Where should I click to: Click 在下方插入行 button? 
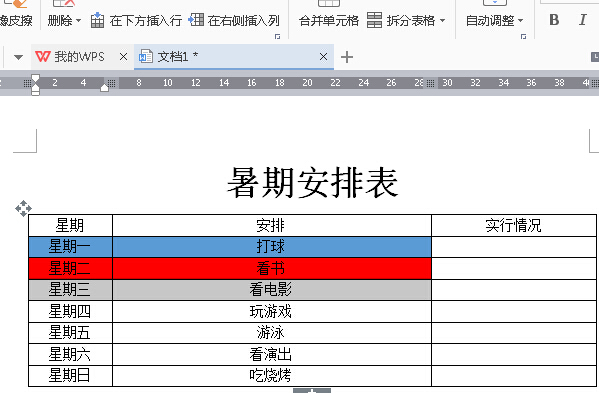click(x=136, y=20)
